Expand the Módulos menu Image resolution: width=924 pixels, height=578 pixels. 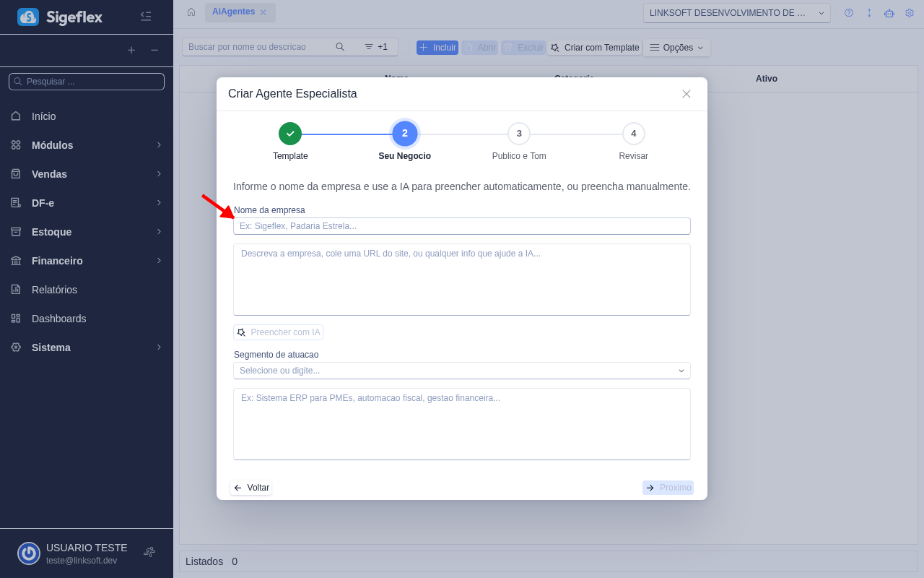pyautogui.click(x=87, y=145)
